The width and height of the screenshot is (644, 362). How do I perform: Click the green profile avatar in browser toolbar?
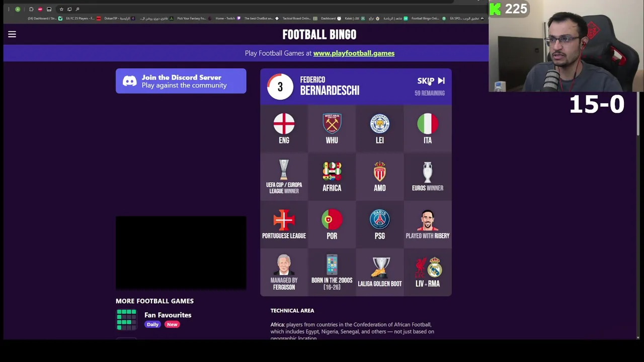(18, 9)
